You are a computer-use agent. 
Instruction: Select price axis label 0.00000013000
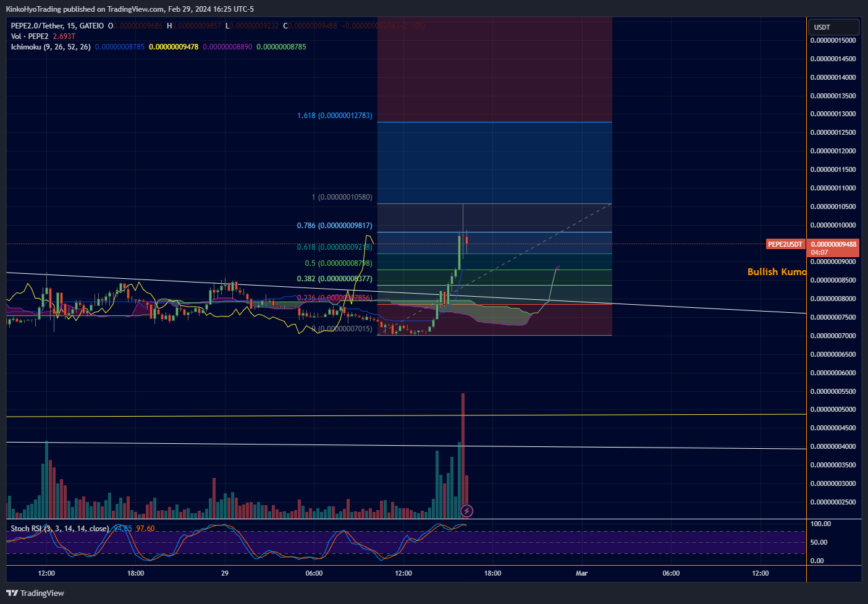[833, 114]
